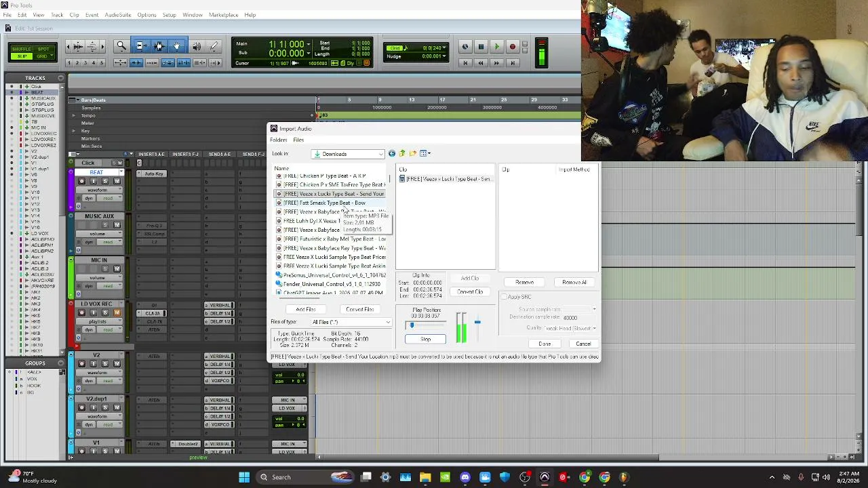Screen dimensions: 868x488
Task: Select the Trim tool in toolbar
Action: (140, 46)
